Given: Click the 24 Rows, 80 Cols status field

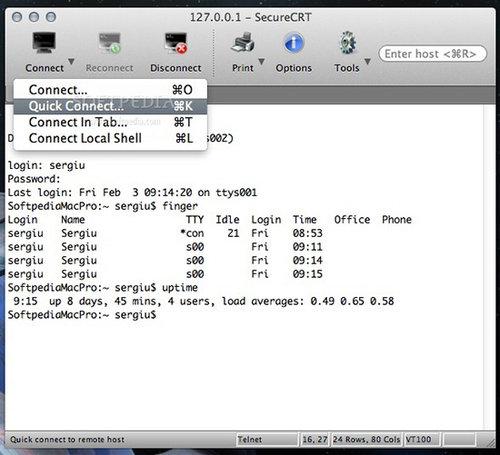Looking at the screenshot, I should (x=366, y=440).
